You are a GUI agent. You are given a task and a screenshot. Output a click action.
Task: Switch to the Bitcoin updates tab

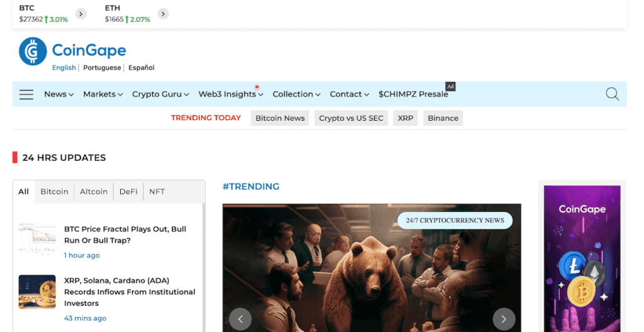pyautogui.click(x=54, y=191)
